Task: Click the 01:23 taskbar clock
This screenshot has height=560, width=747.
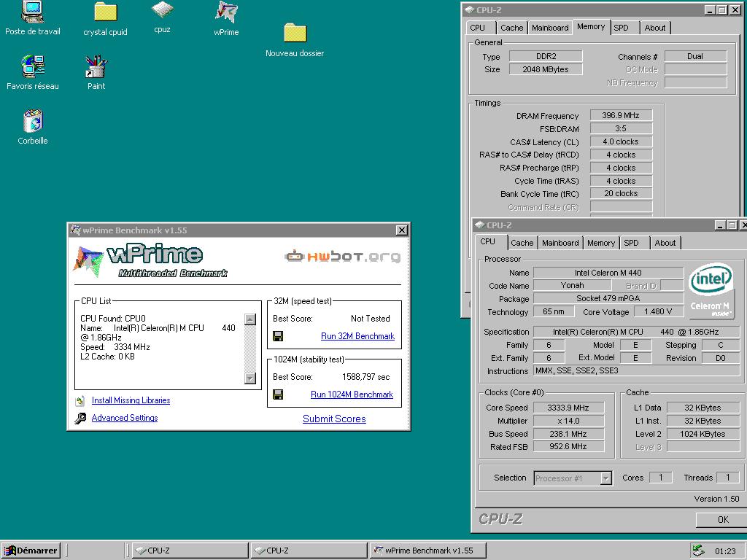Action: click(726, 551)
